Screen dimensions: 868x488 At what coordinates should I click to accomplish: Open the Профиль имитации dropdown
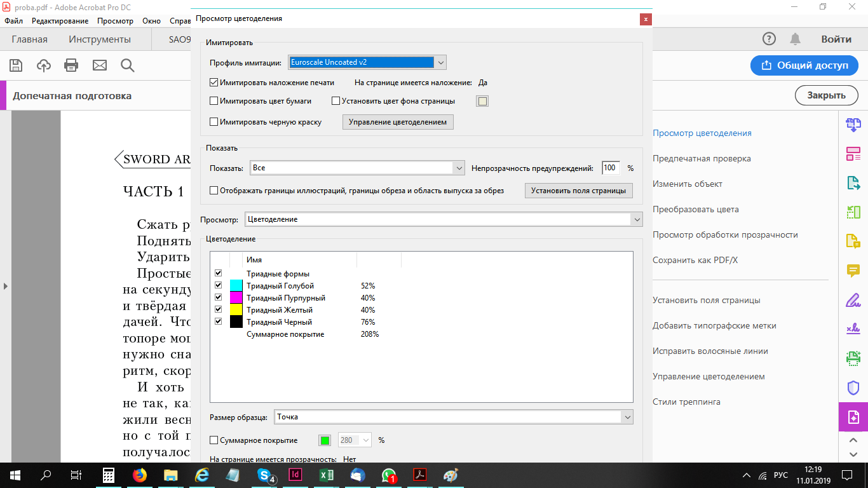pyautogui.click(x=367, y=62)
